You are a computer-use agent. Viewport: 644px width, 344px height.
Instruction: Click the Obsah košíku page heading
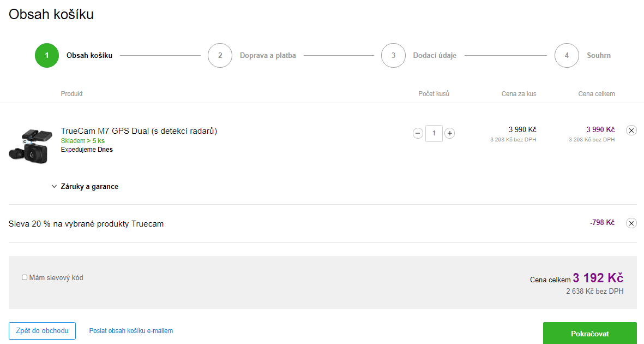click(51, 14)
